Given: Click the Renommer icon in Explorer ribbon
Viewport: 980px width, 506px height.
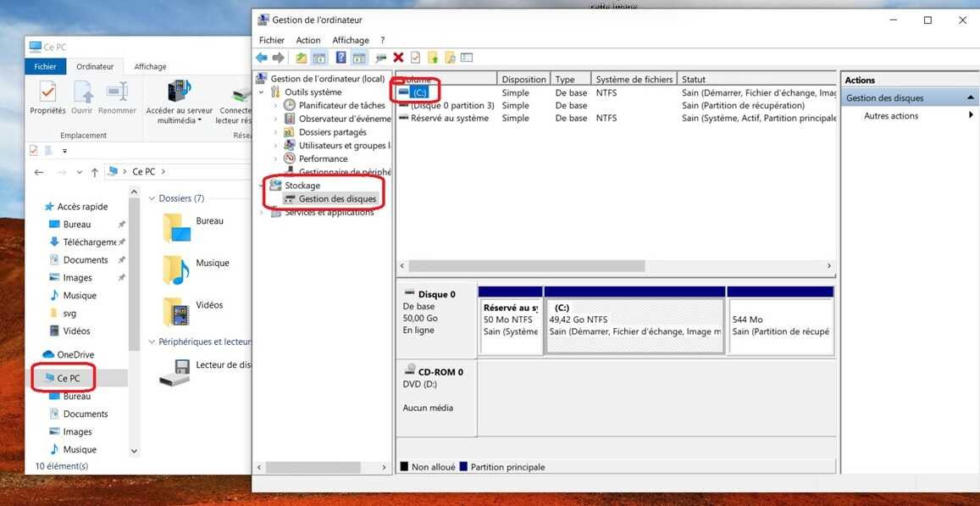Looking at the screenshot, I should pyautogui.click(x=117, y=93).
